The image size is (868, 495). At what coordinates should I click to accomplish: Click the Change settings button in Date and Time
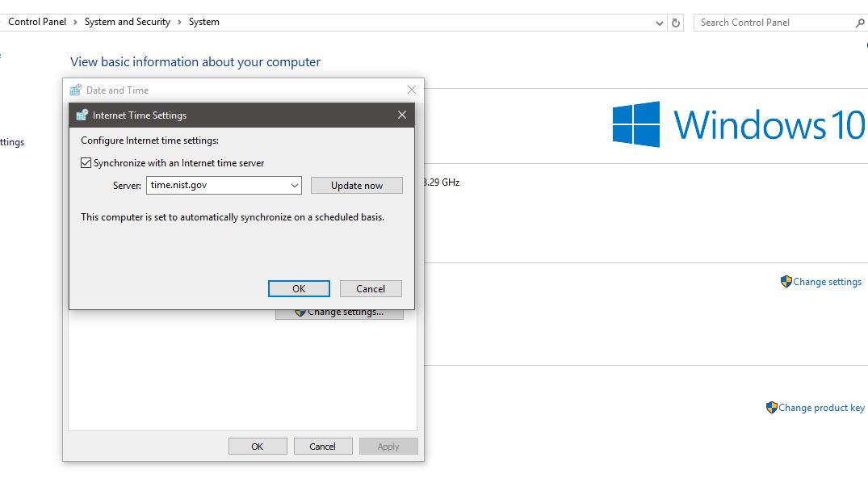339,313
